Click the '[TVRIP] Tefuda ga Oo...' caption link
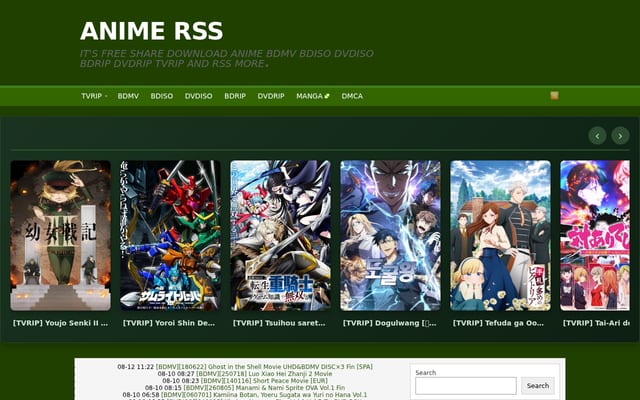640x400 pixels. [498, 323]
